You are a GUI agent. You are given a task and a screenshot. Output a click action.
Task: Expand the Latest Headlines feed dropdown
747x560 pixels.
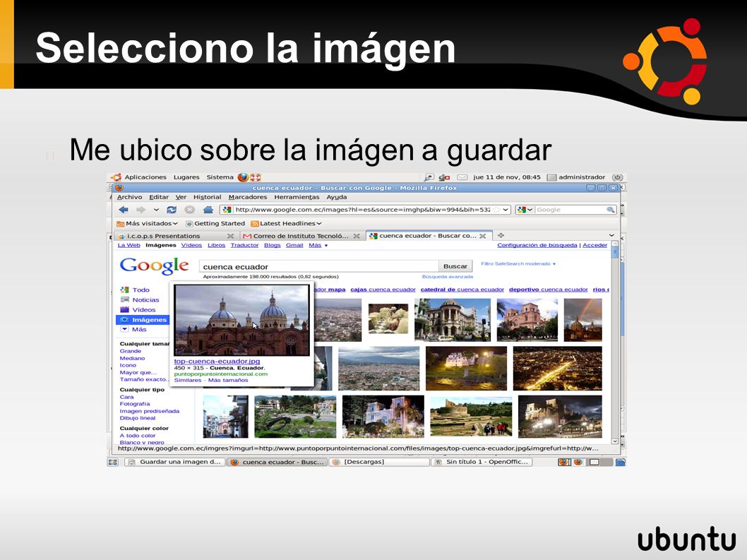[287, 224]
